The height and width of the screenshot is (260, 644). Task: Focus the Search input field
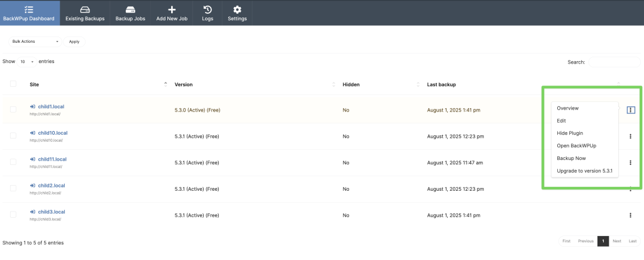614,62
